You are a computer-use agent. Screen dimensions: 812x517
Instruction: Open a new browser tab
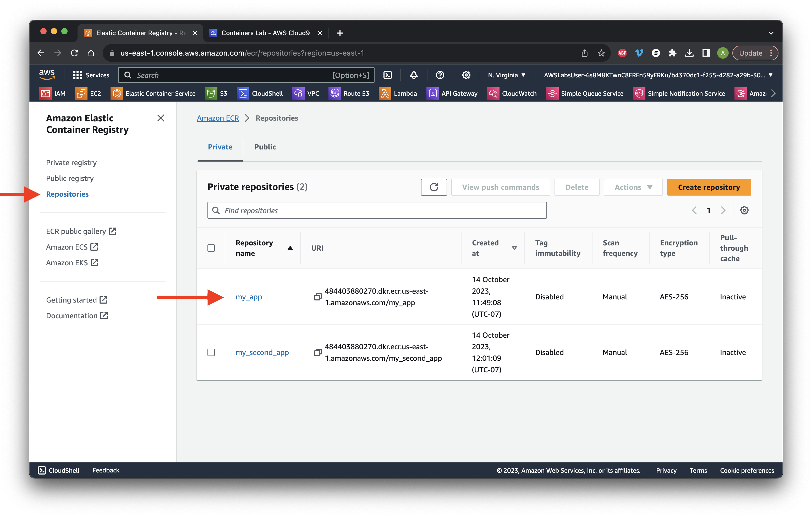pyautogui.click(x=340, y=33)
